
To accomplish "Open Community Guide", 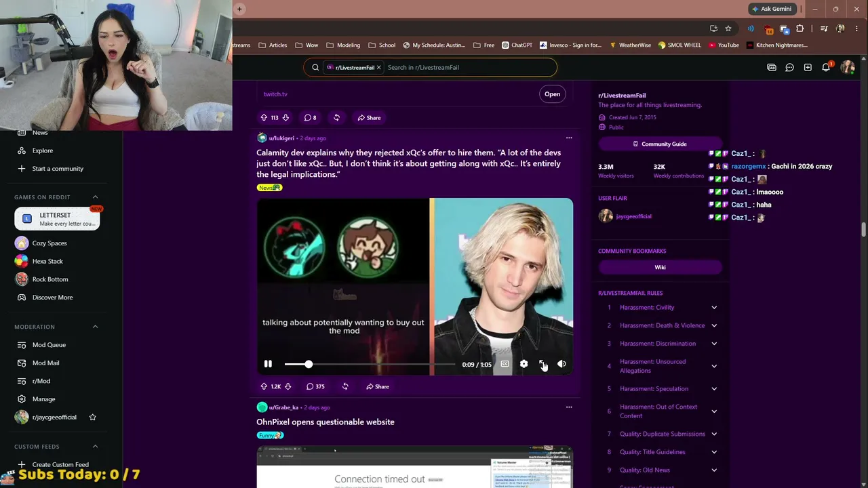I will tap(660, 144).
